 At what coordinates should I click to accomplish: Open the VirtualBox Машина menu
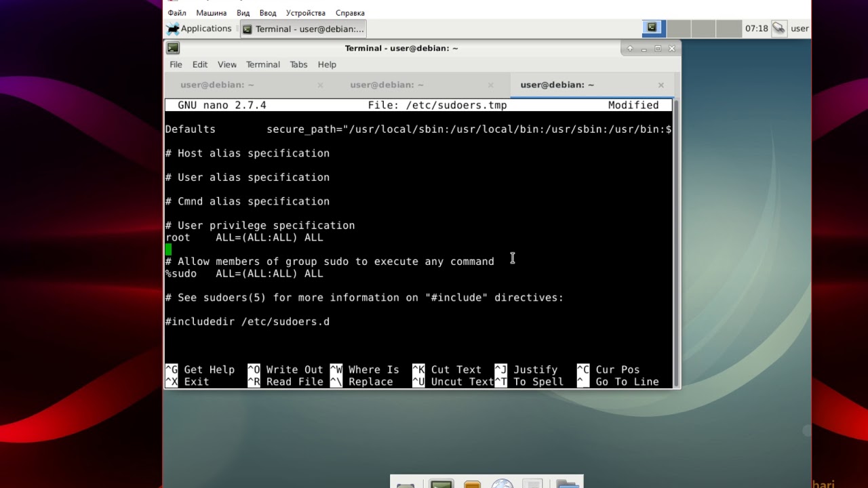click(212, 13)
